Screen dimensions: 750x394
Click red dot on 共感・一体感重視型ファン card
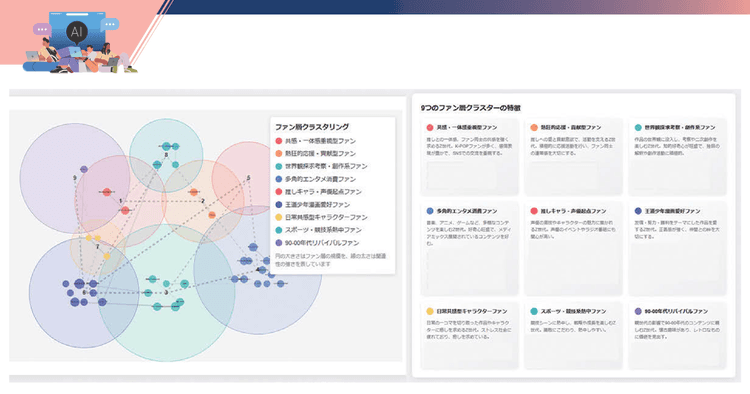coord(430,128)
